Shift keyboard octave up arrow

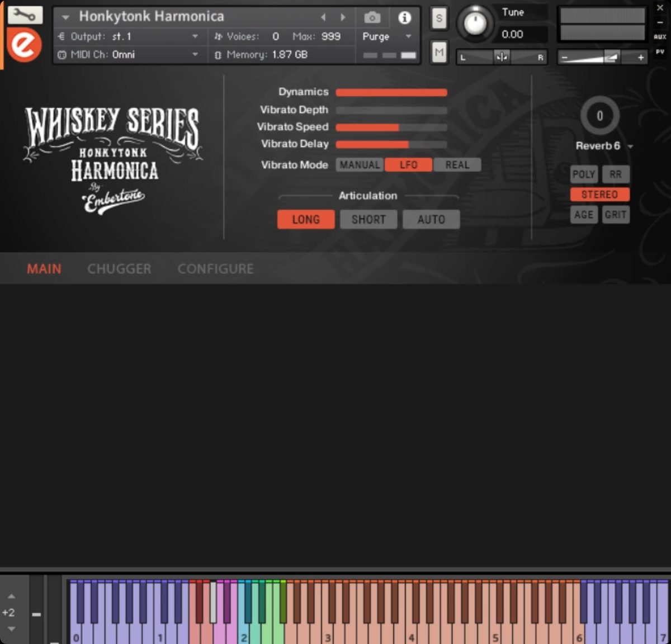click(x=11, y=596)
